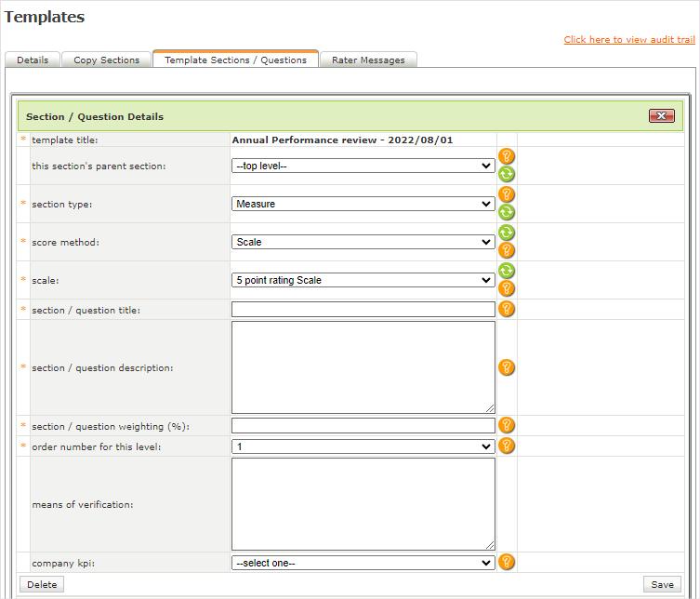700x599 pixels.
Task: Click help icon beside section type
Action: (x=507, y=194)
